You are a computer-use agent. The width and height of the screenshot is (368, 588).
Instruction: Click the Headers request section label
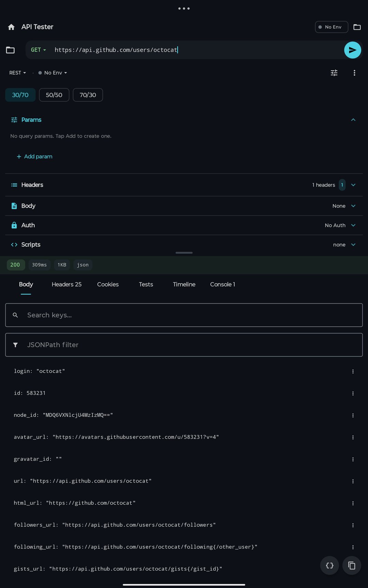(x=32, y=185)
